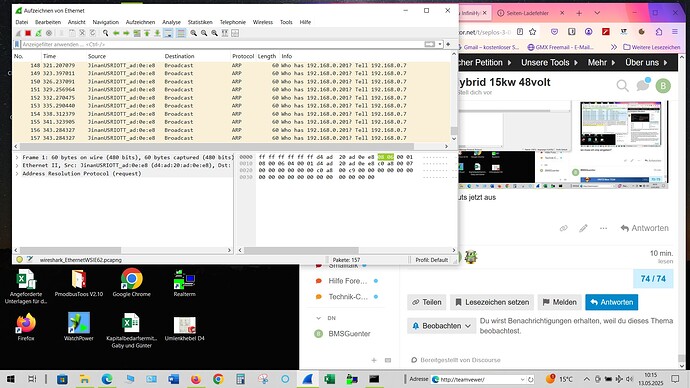Go forward to next packet arrow
Screen dimensions: 690x388
(x=126, y=33)
